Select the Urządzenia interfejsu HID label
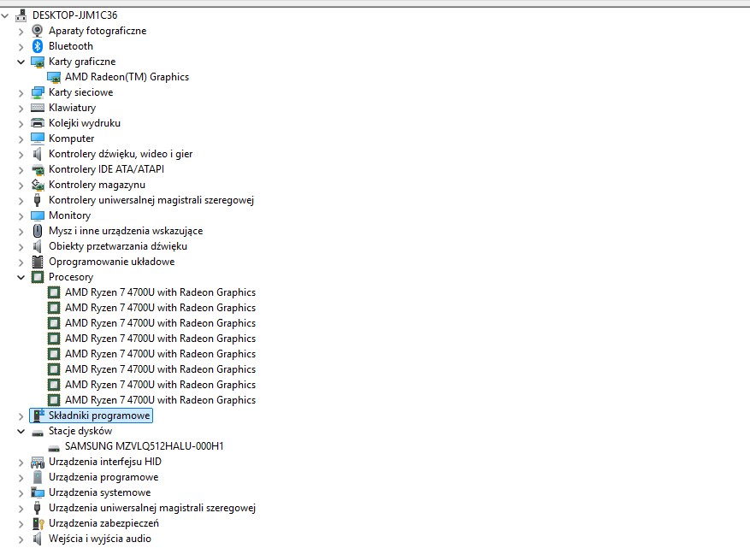750x560 pixels. (x=104, y=462)
